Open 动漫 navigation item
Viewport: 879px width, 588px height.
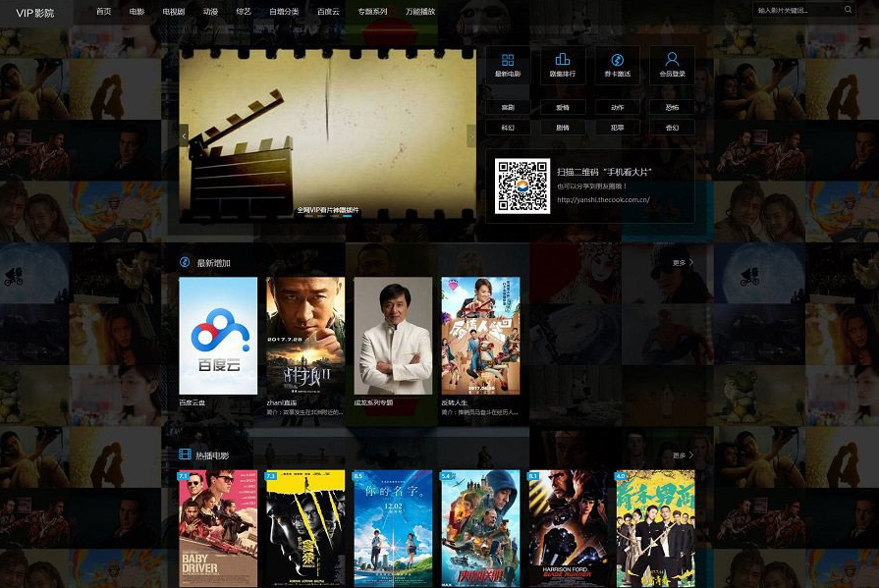click(x=210, y=11)
